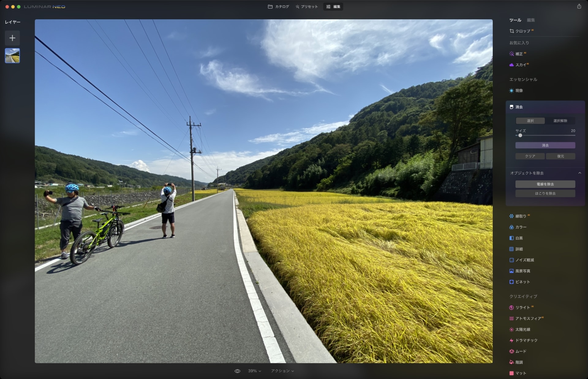Select the 選択 mode in the erase panel
Viewport: 588px width, 379px height.
click(x=530, y=121)
